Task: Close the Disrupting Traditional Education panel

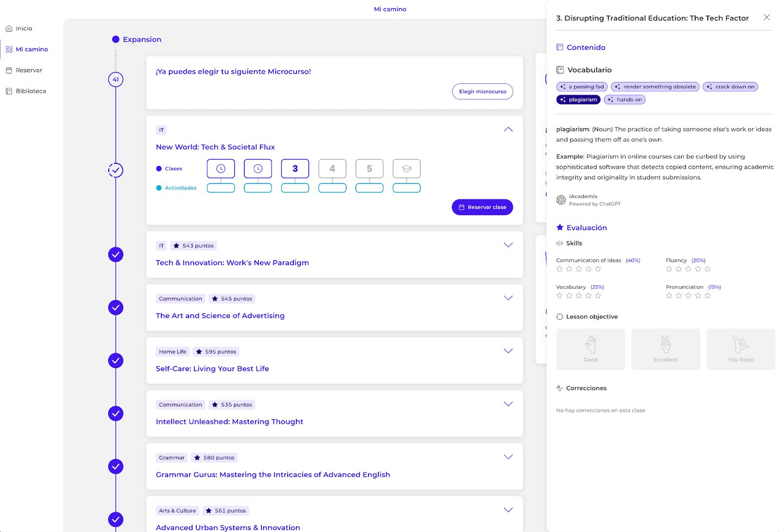Action: click(x=766, y=18)
